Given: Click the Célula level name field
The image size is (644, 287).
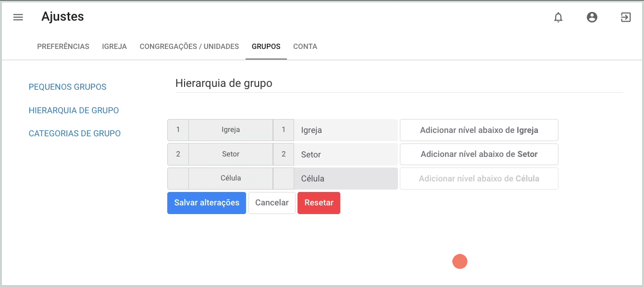Looking at the screenshot, I should coord(346,178).
